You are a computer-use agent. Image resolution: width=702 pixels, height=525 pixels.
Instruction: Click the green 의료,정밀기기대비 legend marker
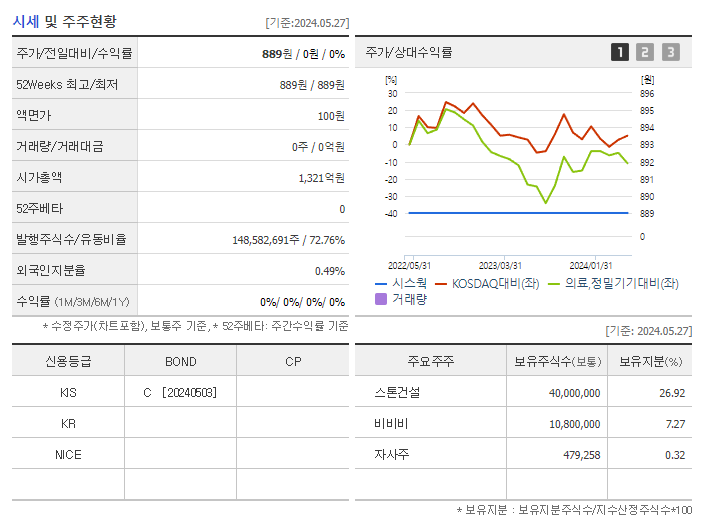coord(554,284)
